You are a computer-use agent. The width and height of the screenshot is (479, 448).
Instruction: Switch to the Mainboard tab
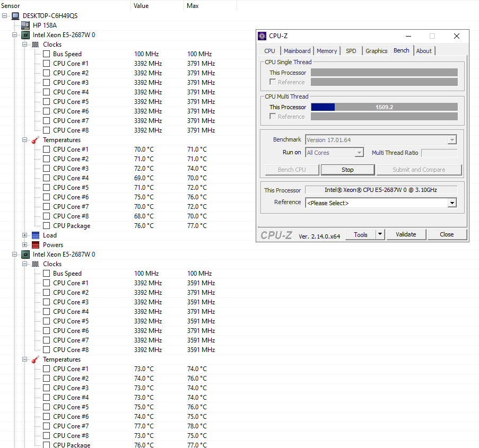(x=297, y=51)
